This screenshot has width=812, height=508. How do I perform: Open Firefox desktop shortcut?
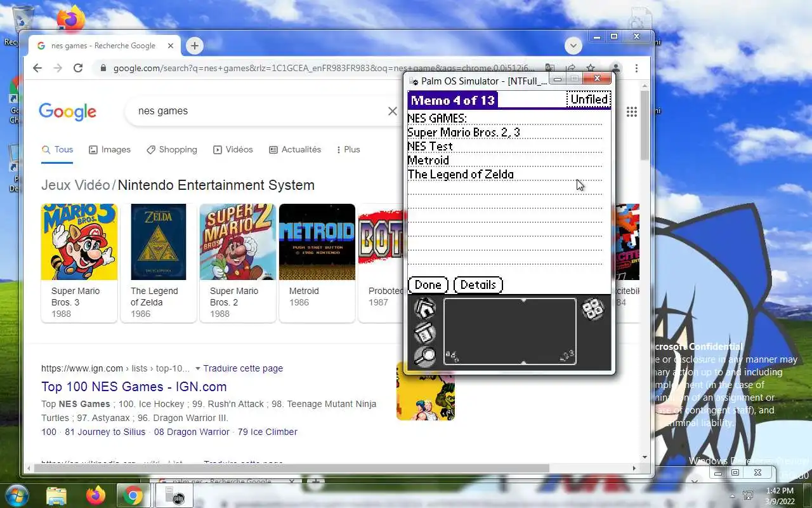point(71,19)
